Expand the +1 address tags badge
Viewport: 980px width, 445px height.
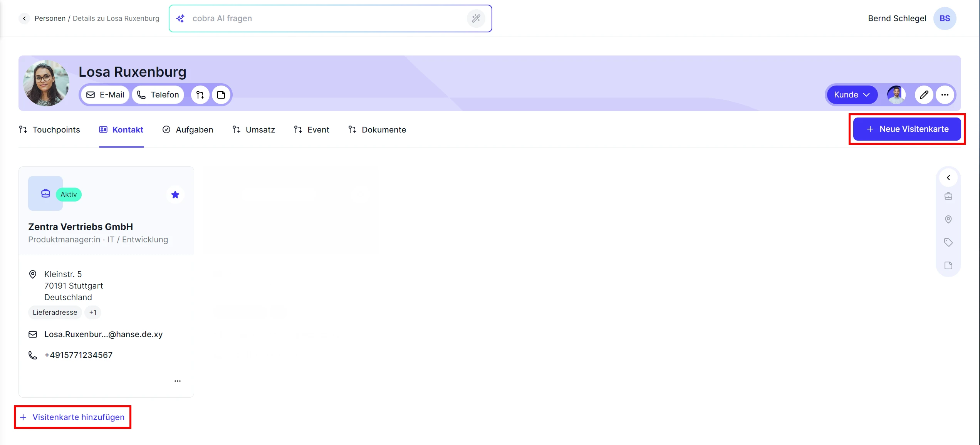coord(93,312)
